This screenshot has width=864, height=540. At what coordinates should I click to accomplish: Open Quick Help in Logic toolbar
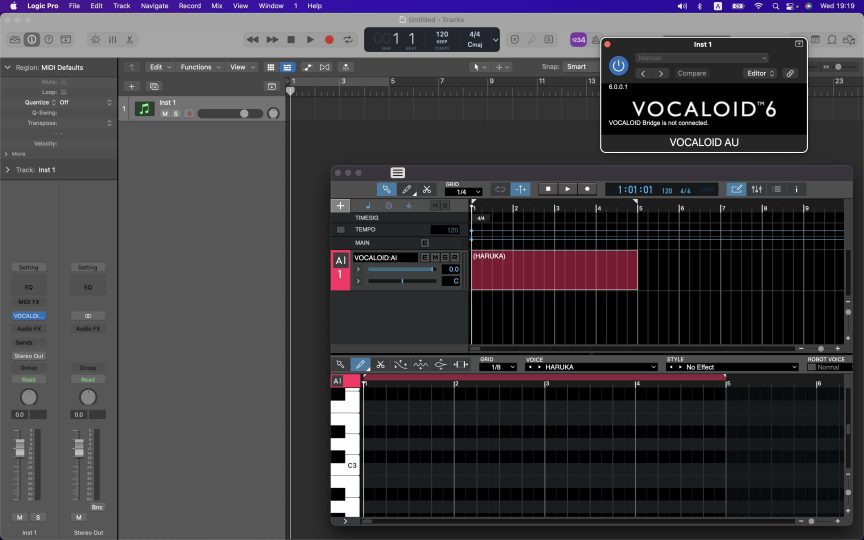(x=48, y=40)
